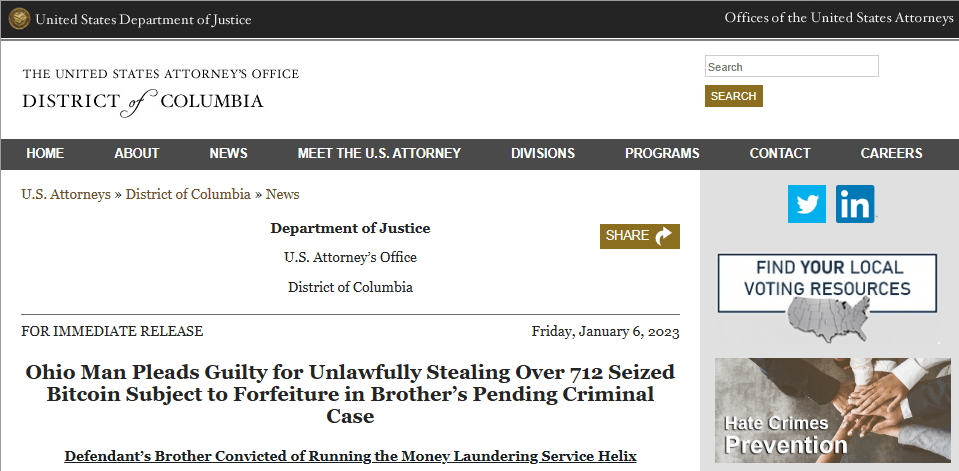Image resolution: width=959 pixels, height=471 pixels.
Task: Click the gold SEARCH button
Action: click(x=733, y=96)
